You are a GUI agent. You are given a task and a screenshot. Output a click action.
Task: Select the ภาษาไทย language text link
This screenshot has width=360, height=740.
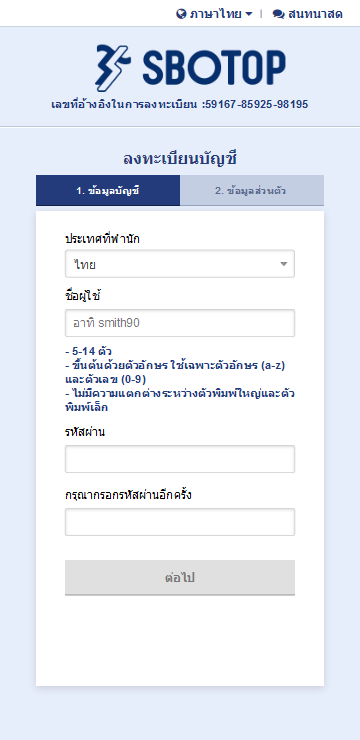(217, 14)
